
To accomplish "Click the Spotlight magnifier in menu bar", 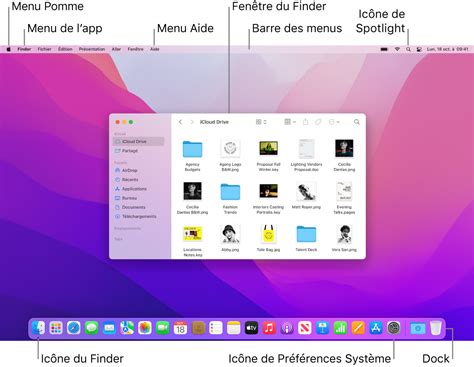I will tap(408, 49).
